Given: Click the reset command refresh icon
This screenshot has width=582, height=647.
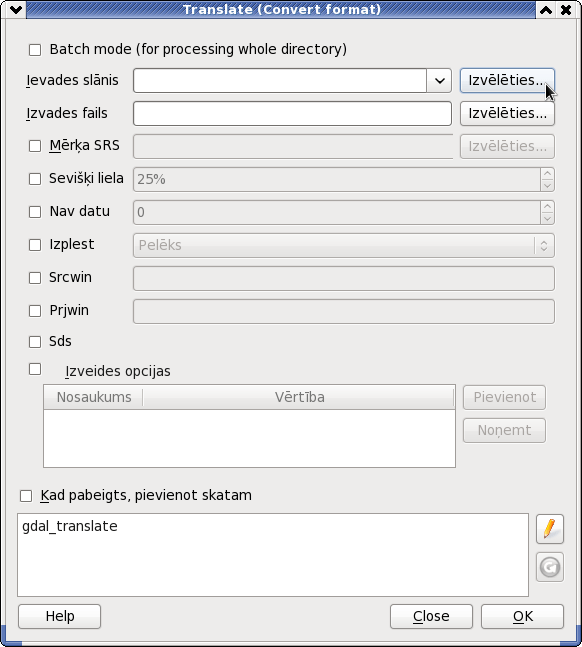Looking at the screenshot, I should tap(550, 567).
